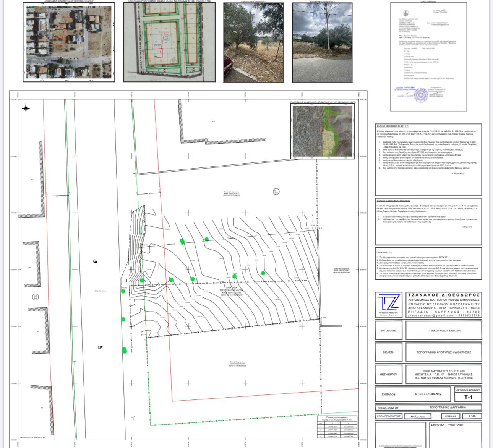Click the ΧΡΟΝΟΣ ΜΕΛΕΤΗΣ label

388,416
